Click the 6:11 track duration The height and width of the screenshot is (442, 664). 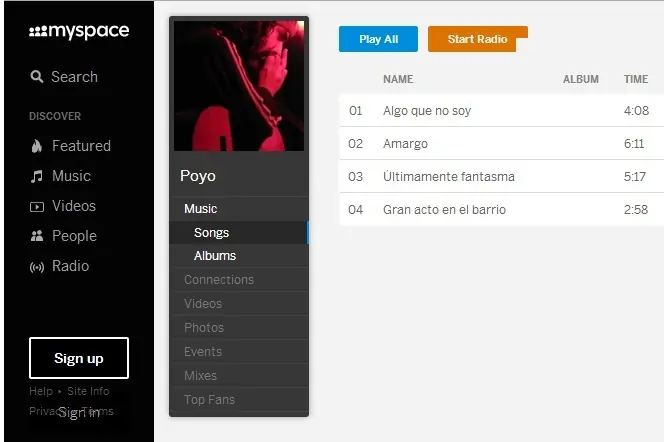(x=634, y=144)
